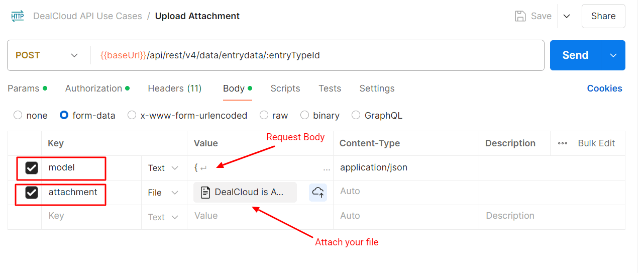The width and height of the screenshot is (644, 273).
Task: Switch to the Tests tab
Action: tap(330, 88)
